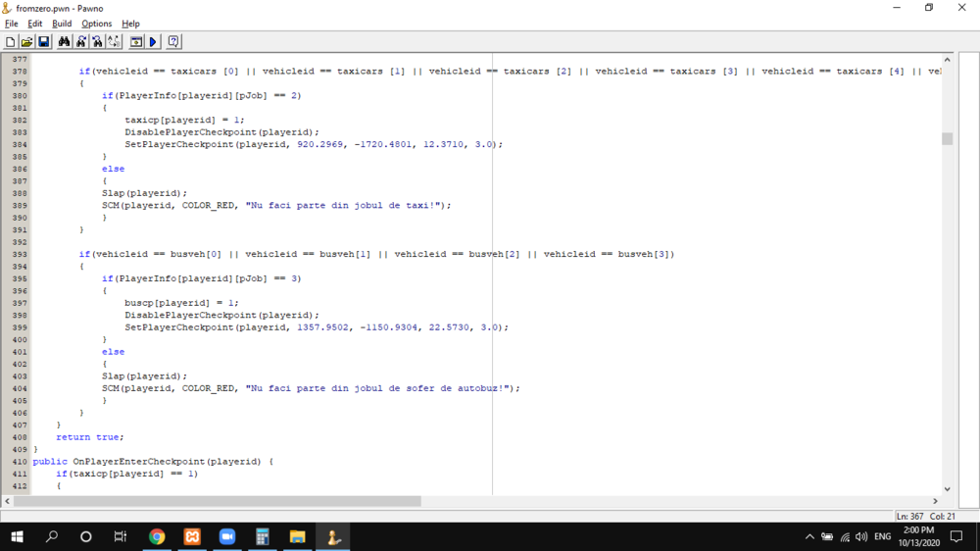
Task: Save the script with the floppy disk icon
Action: point(44,42)
